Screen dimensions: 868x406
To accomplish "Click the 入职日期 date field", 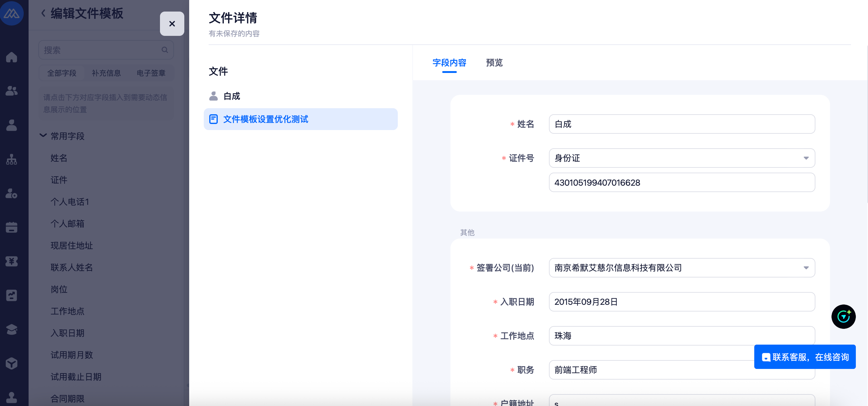I will coord(682,302).
